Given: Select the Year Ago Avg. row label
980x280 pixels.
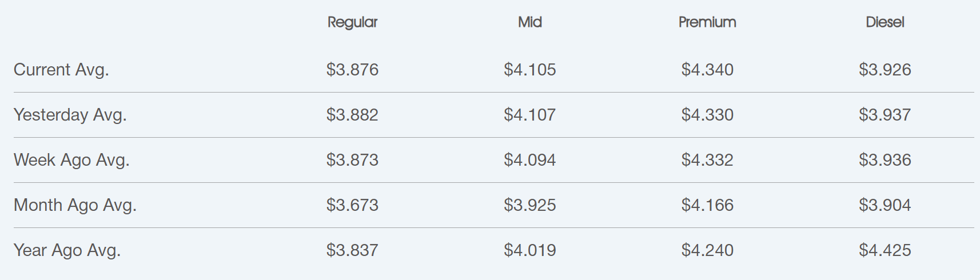Looking at the screenshot, I should (67, 250).
